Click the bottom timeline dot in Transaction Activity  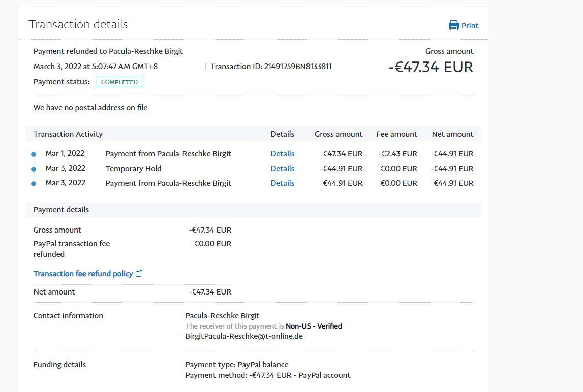click(34, 183)
